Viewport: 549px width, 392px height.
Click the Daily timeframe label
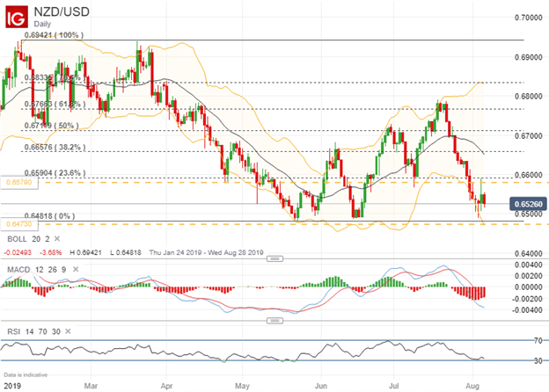(42, 24)
